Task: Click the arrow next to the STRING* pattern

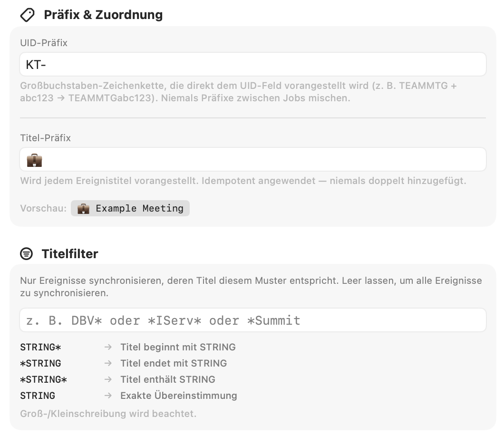Action: 108,347
